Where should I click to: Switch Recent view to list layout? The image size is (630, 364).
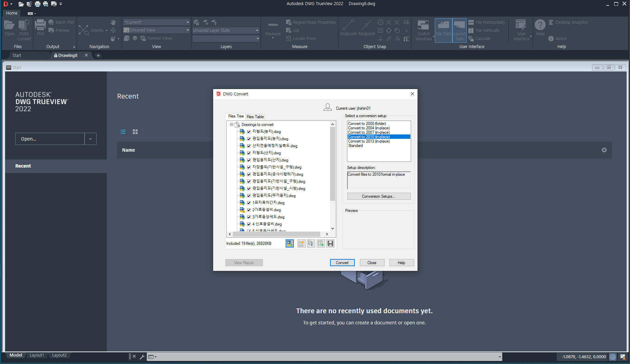[123, 132]
